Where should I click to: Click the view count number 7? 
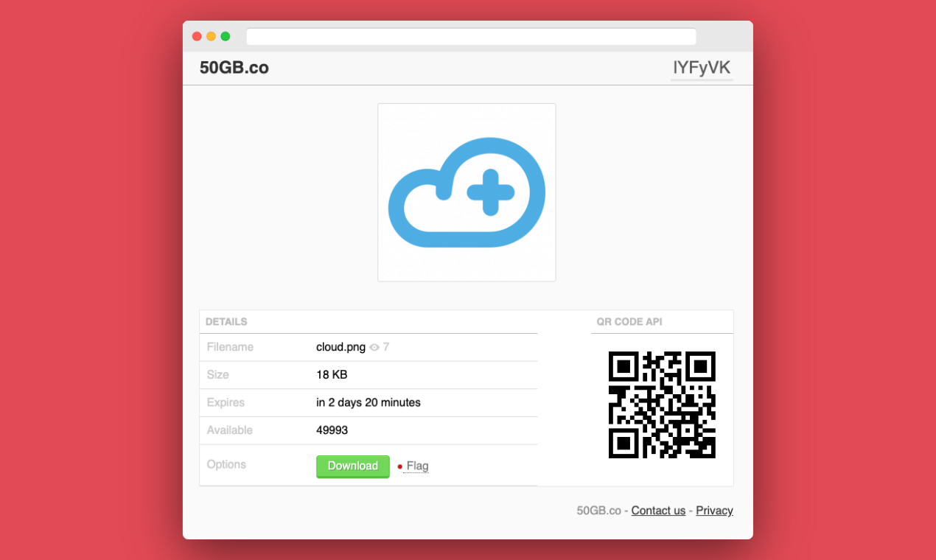386,347
